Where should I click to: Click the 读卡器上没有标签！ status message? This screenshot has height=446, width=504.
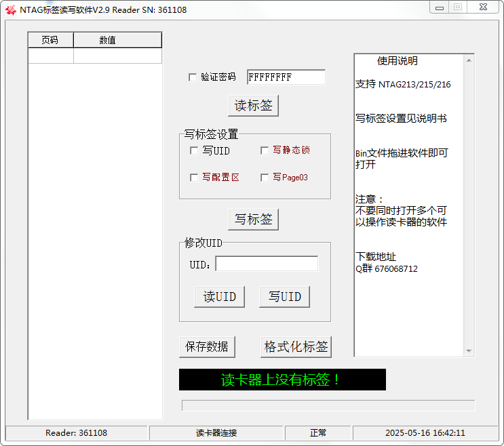283,380
